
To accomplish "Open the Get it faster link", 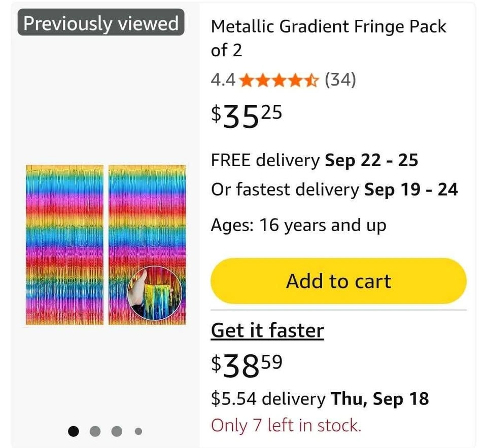I will click(x=267, y=330).
